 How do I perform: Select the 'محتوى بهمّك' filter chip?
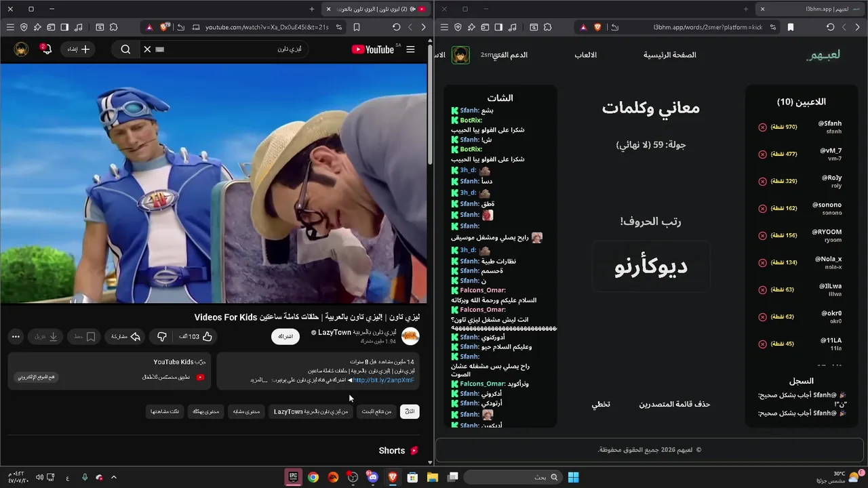(205, 411)
